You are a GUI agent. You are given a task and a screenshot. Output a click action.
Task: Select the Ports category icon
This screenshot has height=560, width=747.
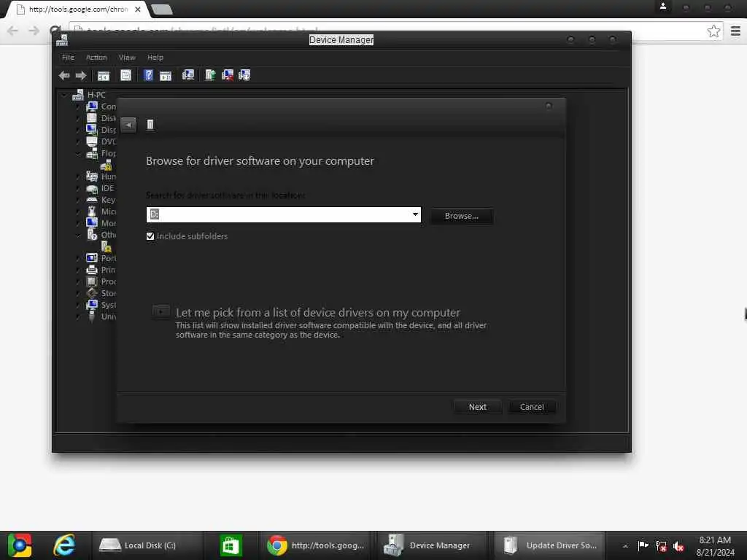pos(92,258)
